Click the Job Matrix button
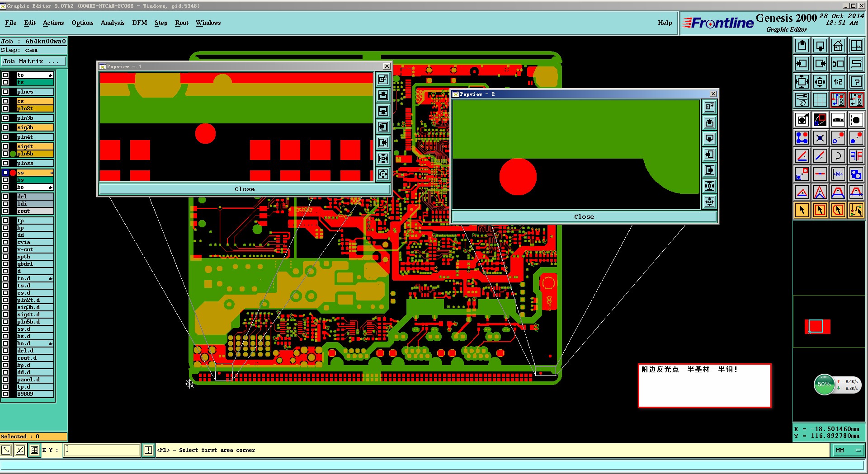Image resolution: width=868 pixels, height=474 pixels. (33, 61)
